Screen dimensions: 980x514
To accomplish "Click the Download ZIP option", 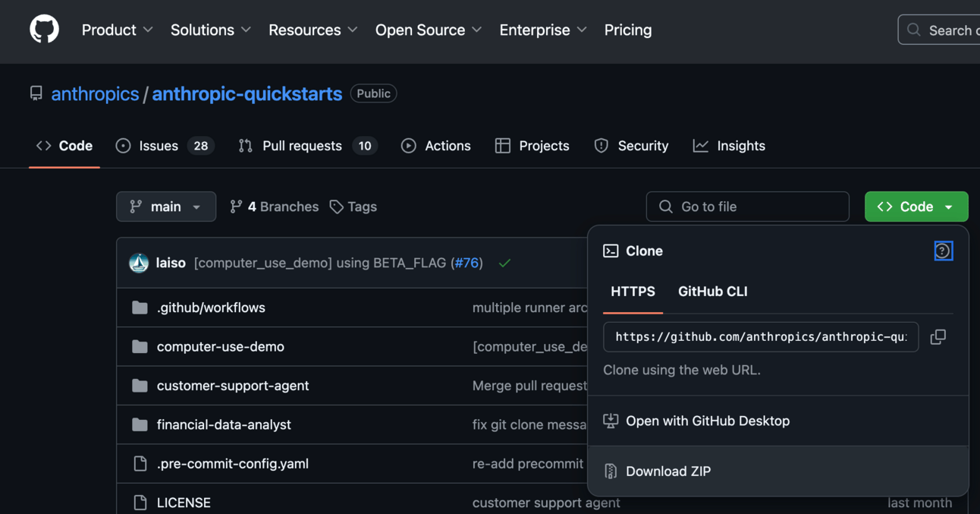I will pos(667,471).
